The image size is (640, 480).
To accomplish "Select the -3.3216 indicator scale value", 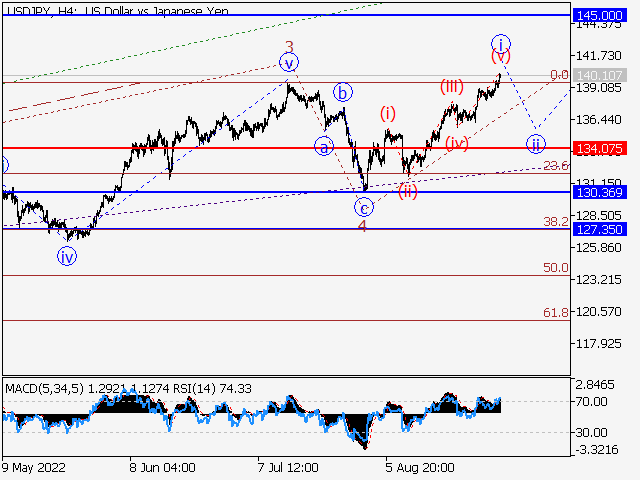I will click(597, 450).
